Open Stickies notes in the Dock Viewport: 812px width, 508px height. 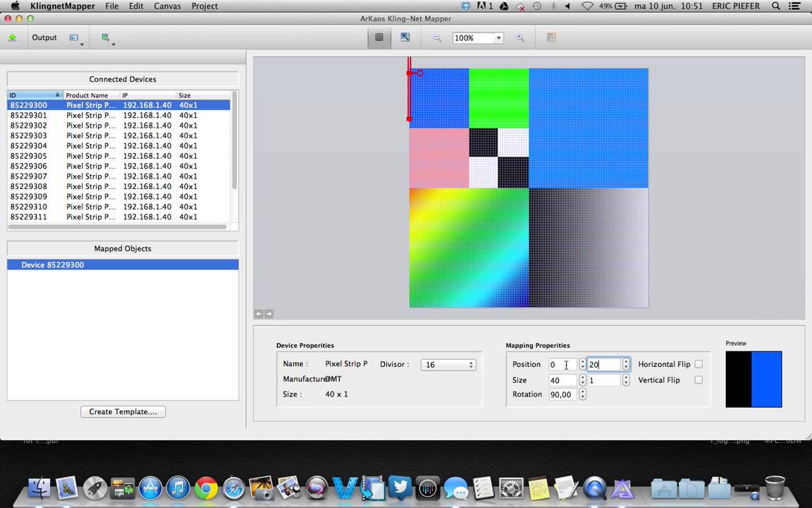pyautogui.click(x=539, y=488)
